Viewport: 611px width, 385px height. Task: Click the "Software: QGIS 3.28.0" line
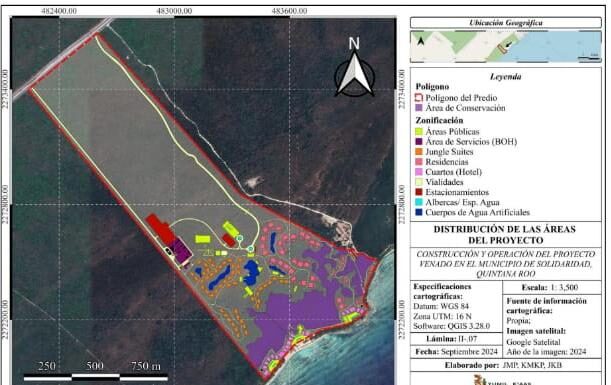pyautogui.click(x=452, y=326)
